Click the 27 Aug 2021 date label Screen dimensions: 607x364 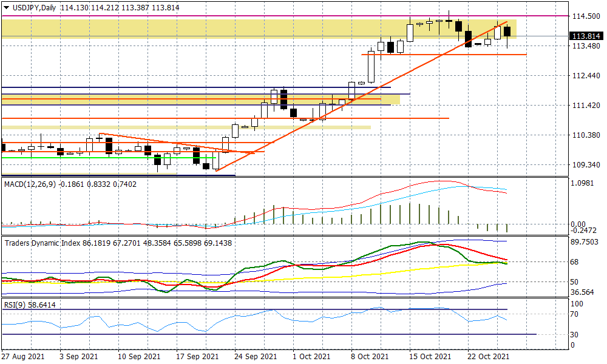[x=23, y=357]
